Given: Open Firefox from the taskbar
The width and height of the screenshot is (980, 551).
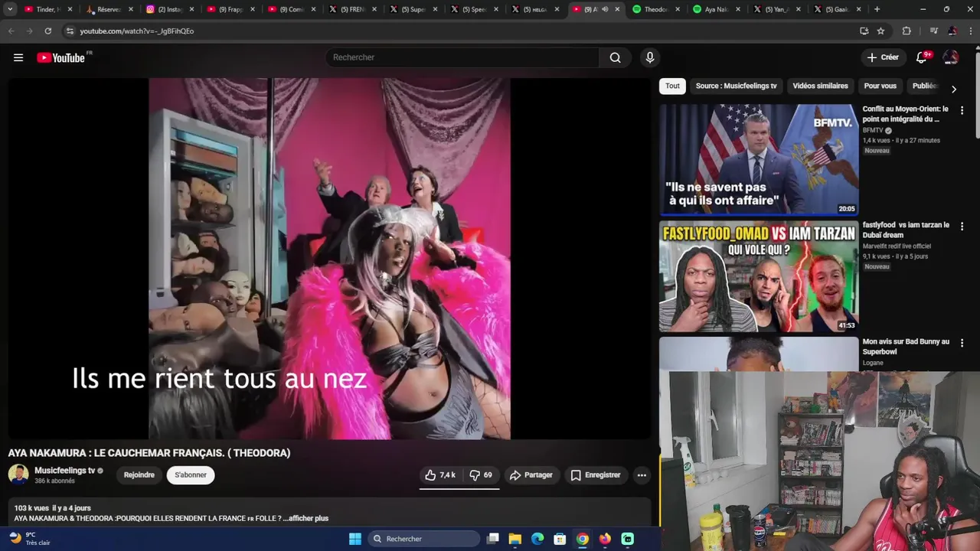Looking at the screenshot, I should click(605, 539).
